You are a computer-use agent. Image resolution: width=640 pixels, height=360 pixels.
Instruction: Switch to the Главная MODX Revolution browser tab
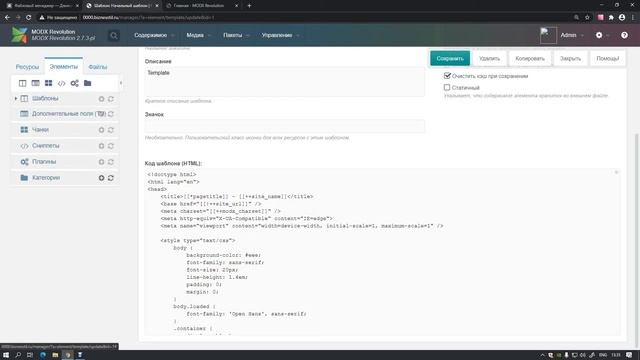pyautogui.click(x=202, y=6)
